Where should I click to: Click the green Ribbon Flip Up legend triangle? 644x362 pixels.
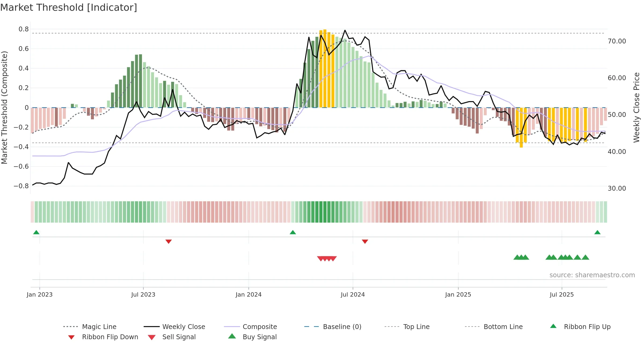[x=553, y=326]
